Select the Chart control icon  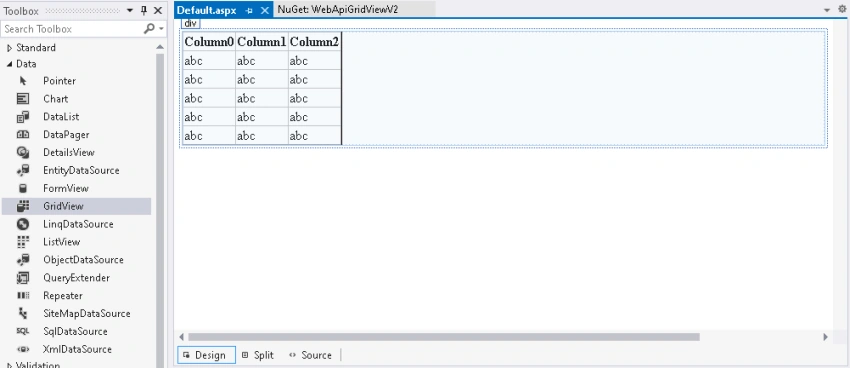[23, 99]
